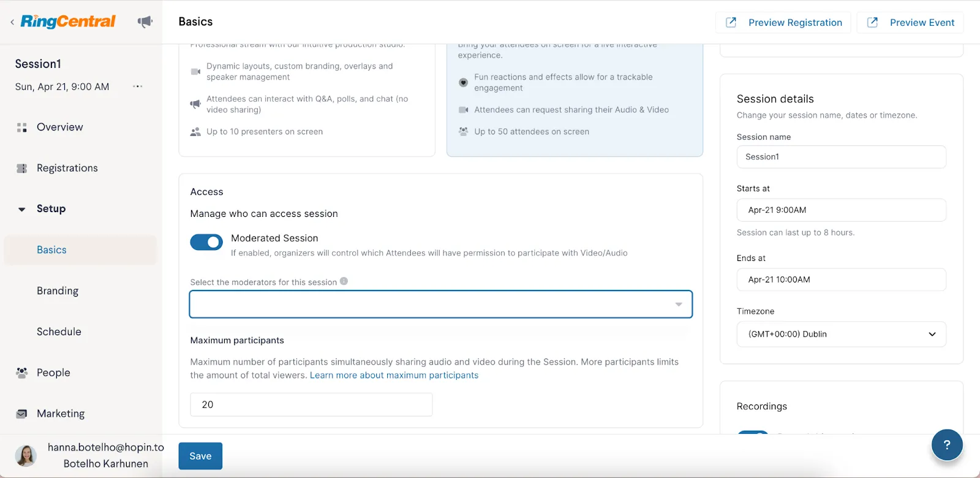Click the People group icon in sidebar
The image size is (980, 478).
coord(22,373)
